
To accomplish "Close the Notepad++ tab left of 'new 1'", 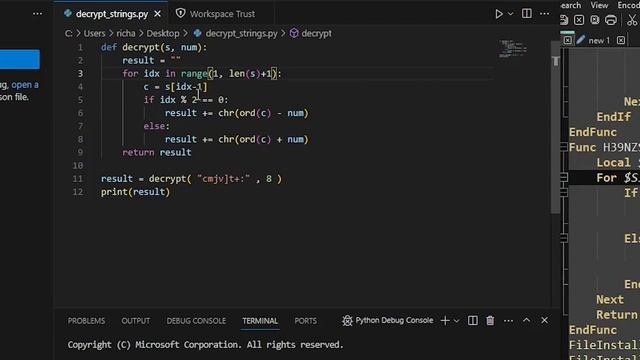I will (567, 40).
